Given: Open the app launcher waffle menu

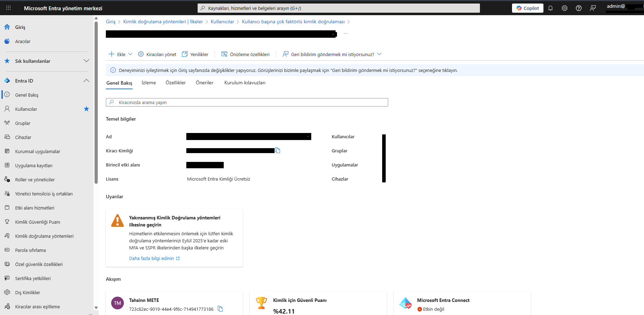Looking at the screenshot, I should (x=8, y=8).
